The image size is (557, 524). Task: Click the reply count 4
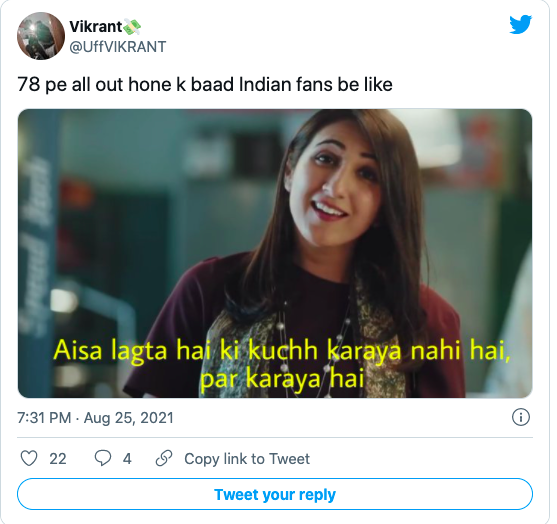coord(127,459)
